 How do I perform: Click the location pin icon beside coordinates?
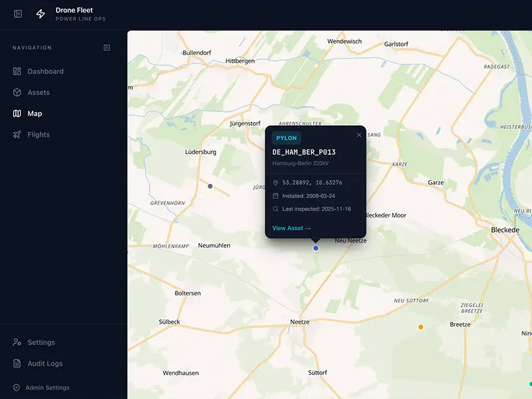point(276,182)
